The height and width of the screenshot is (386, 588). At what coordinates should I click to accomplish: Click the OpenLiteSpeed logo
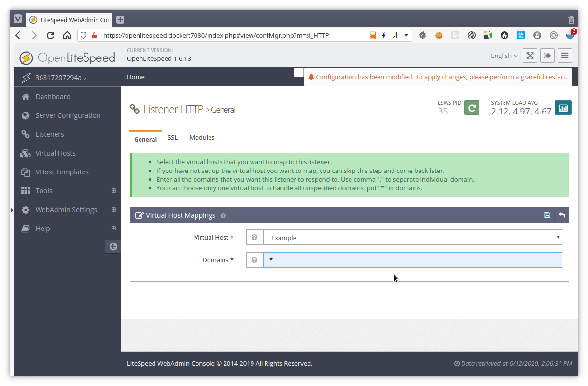pyautogui.click(x=67, y=57)
